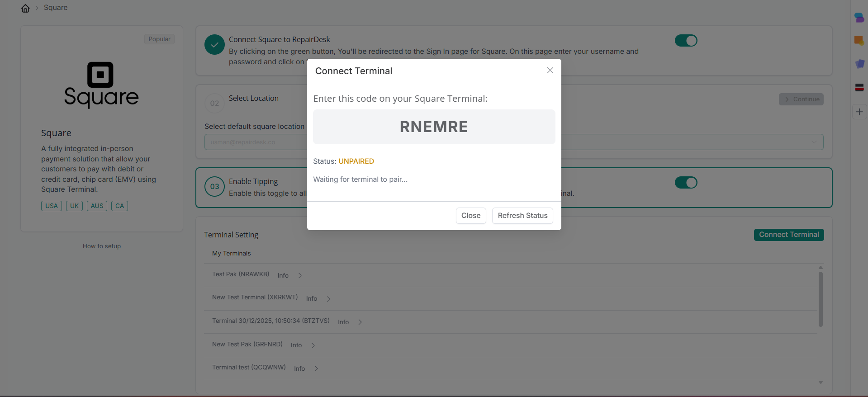Click the Test Pak (NRAWKB) terminal name
Screen dimensions: 868x397
pos(241,274)
